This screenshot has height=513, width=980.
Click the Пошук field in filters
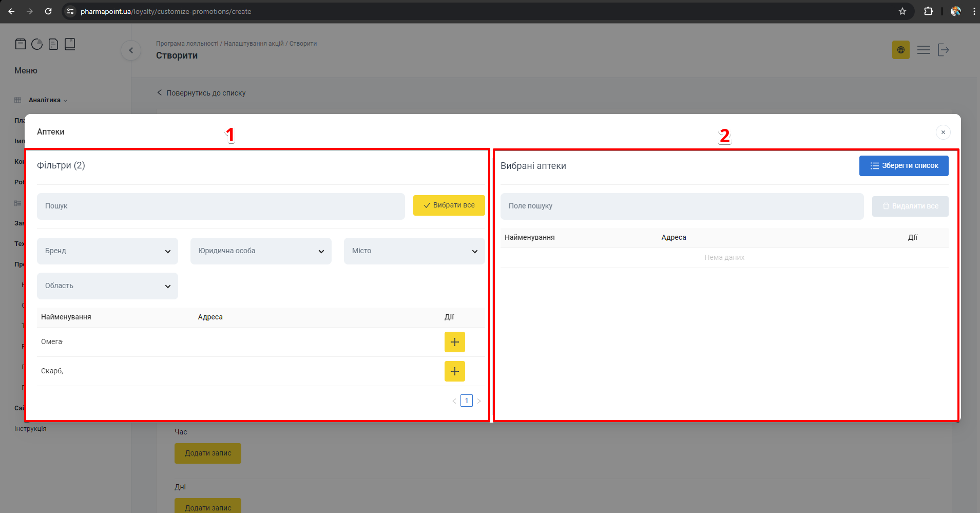point(221,206)
